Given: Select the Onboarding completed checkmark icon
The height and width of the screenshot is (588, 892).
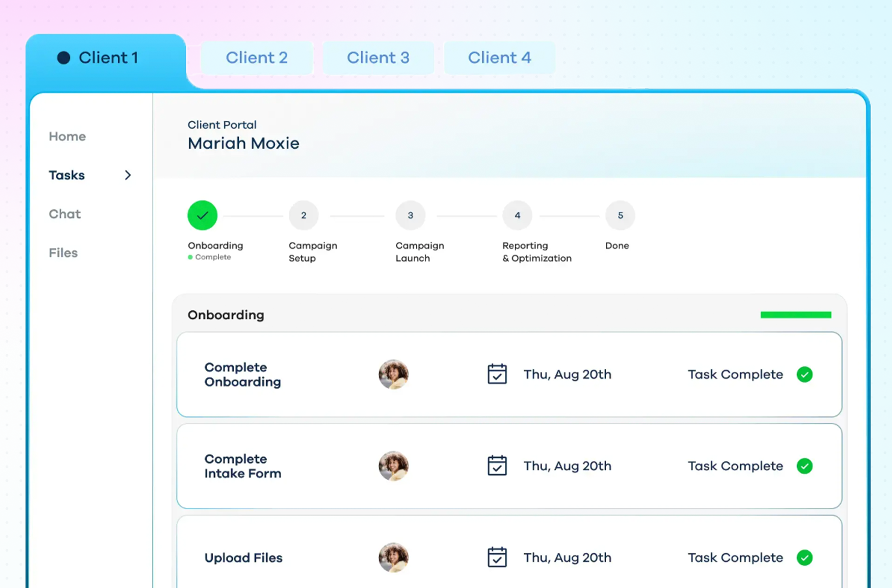Looking at the screenshot, I should pyautogui.click(x=202, y=215).
